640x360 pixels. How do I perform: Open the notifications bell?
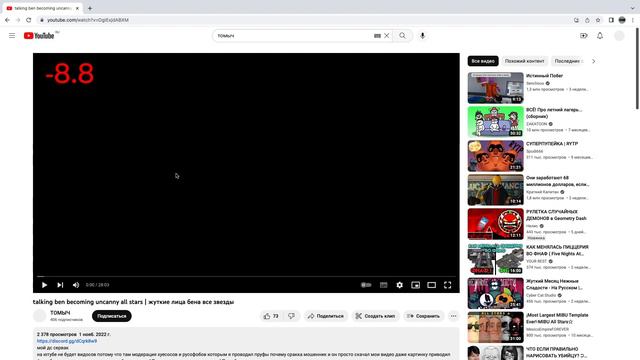point(600,36)
